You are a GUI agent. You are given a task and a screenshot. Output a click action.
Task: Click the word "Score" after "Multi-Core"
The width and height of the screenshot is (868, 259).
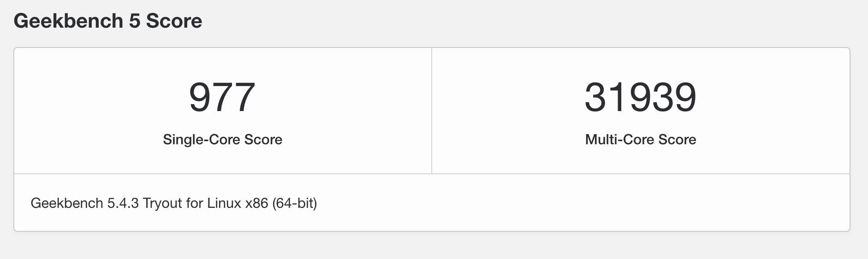[x=677, y=140]
